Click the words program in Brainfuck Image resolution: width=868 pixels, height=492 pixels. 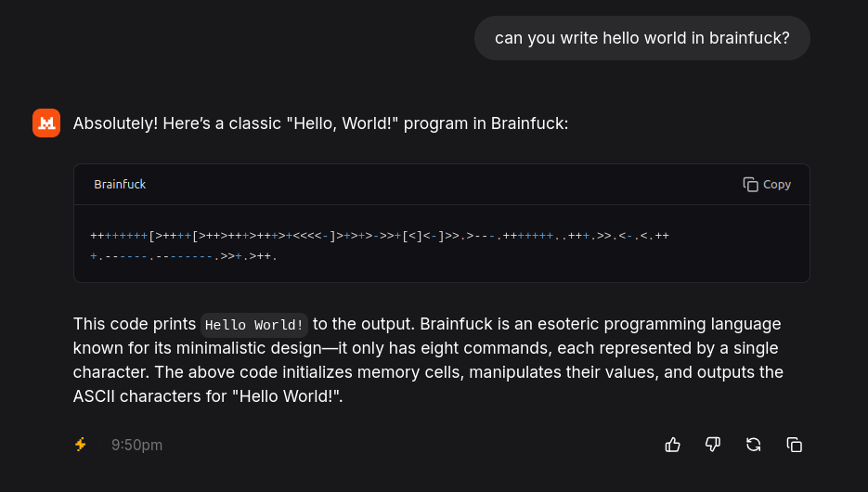(x=486, y=123)
